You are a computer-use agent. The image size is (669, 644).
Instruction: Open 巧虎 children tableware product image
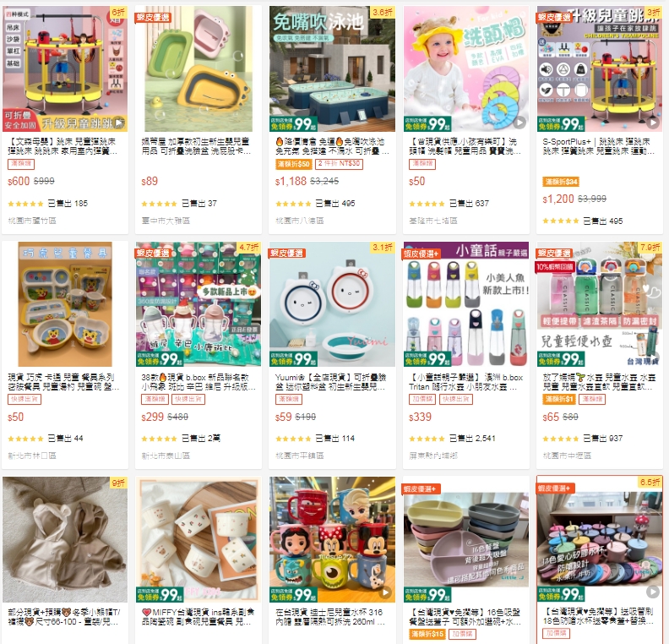(x=65, y=304)
